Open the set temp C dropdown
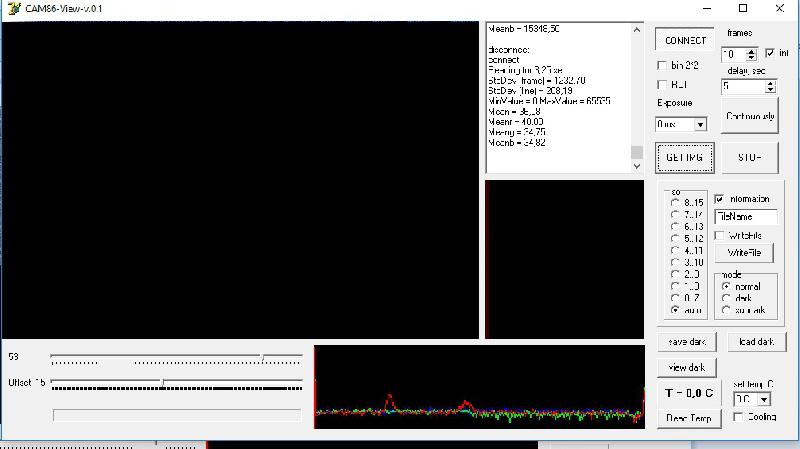 point(764,400)
